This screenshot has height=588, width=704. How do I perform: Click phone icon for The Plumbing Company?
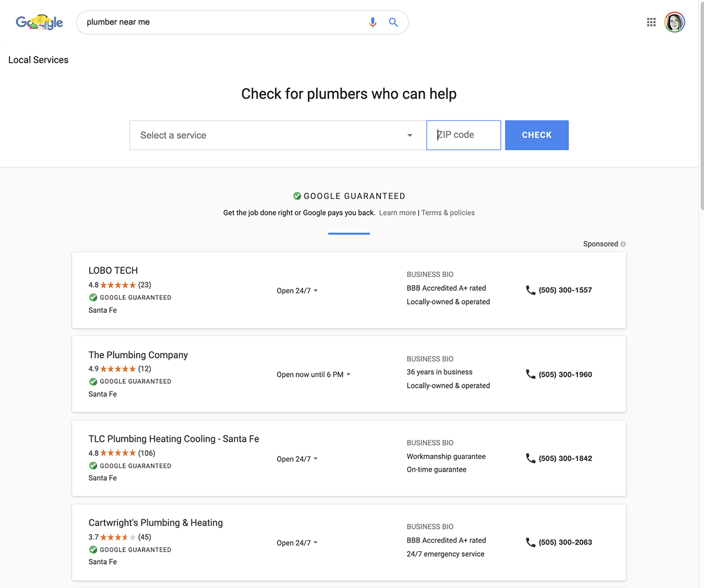pyautogui.click(x=530, y=374)
